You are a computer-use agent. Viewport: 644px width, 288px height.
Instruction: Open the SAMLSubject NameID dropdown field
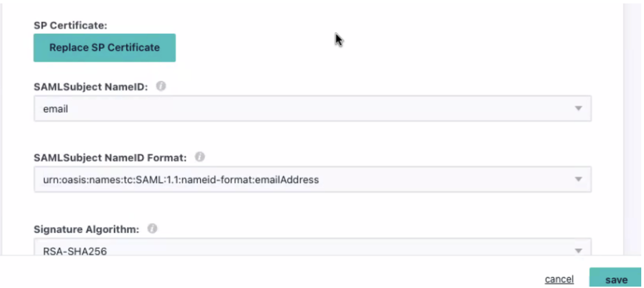coord(313,108)
